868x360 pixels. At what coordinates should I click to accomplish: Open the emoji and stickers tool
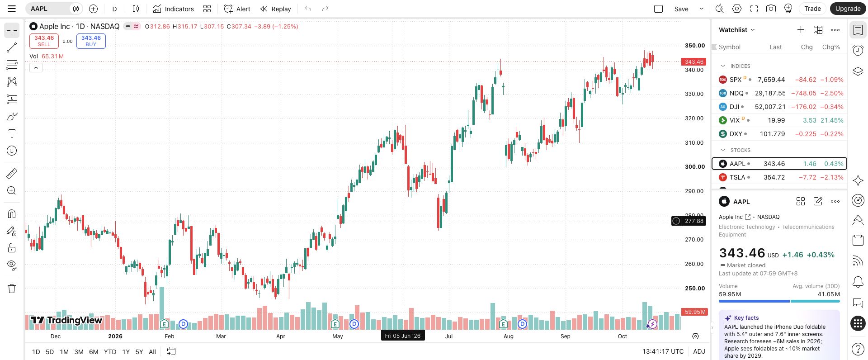(x=12, y=151)
